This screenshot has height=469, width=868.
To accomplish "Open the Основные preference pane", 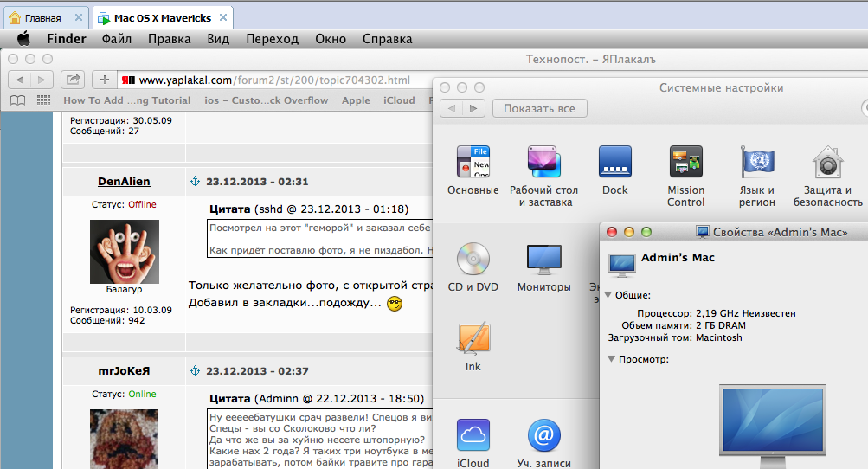I will pyautogui.click(x=473, y=170).
